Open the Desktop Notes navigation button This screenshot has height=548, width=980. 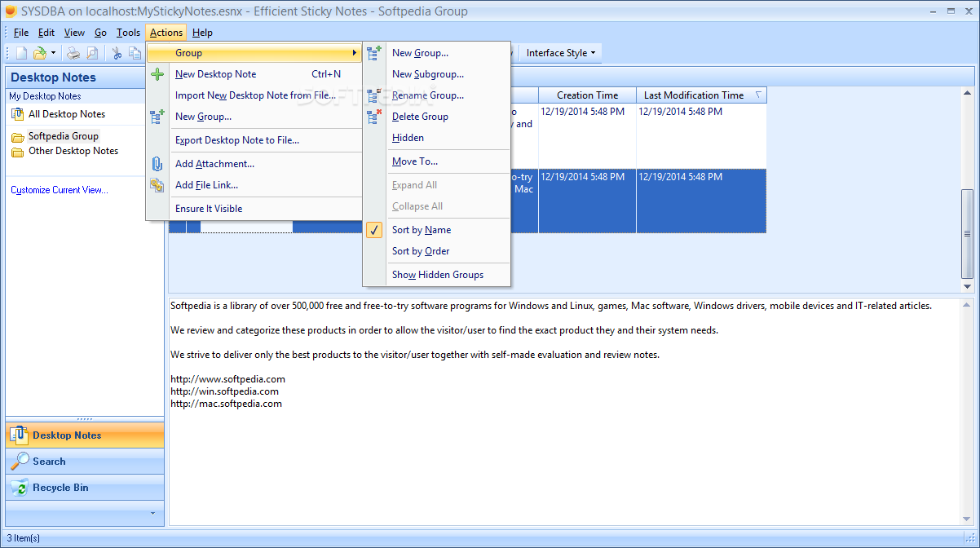(x=85, y=435)
